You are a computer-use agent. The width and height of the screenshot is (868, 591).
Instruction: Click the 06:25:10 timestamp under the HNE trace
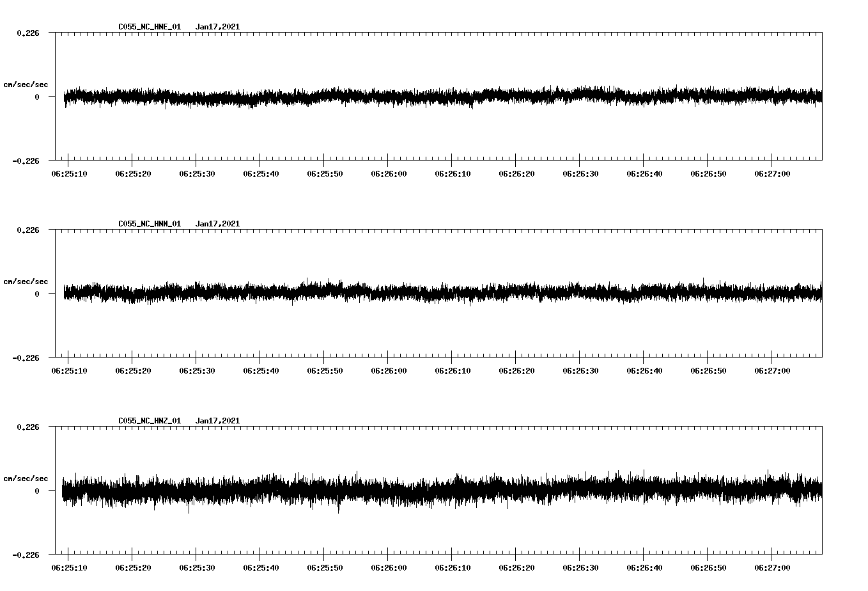point(69,172)
